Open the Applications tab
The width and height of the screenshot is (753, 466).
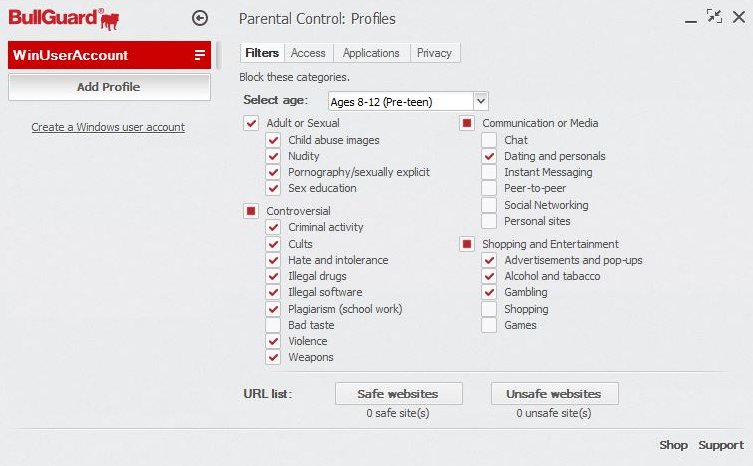tap(371, 53)
